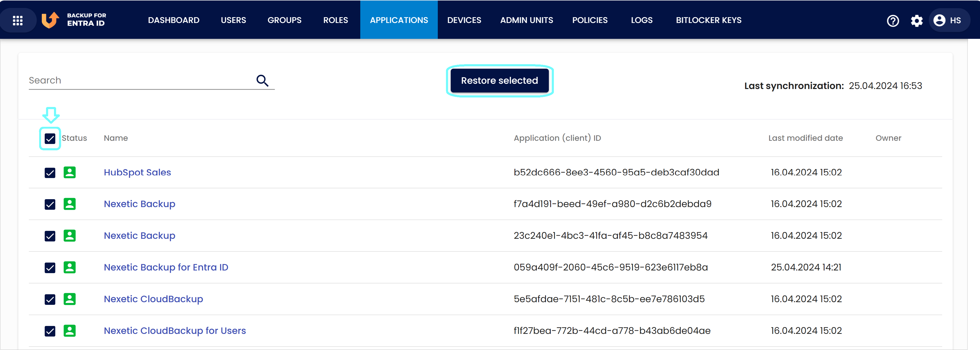This screenshot has height=350, width=980.
Task: Click the Owner column header
Action: tap(888, 138)
